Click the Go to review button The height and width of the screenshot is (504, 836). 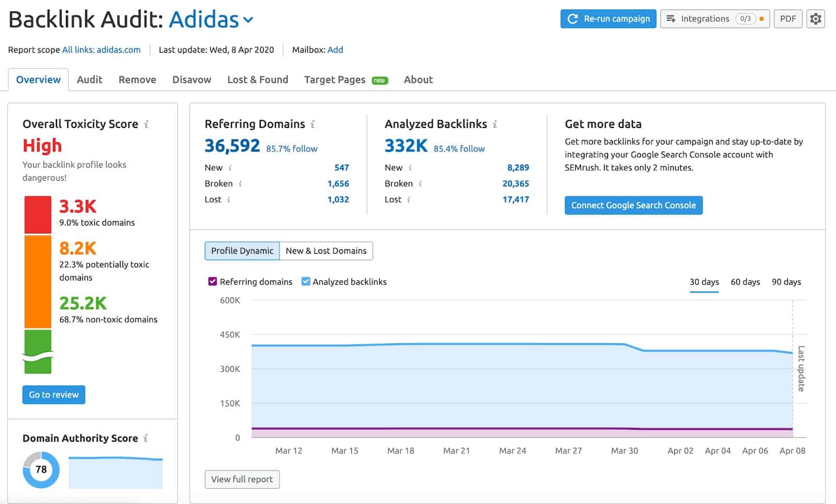pos(54,395)
